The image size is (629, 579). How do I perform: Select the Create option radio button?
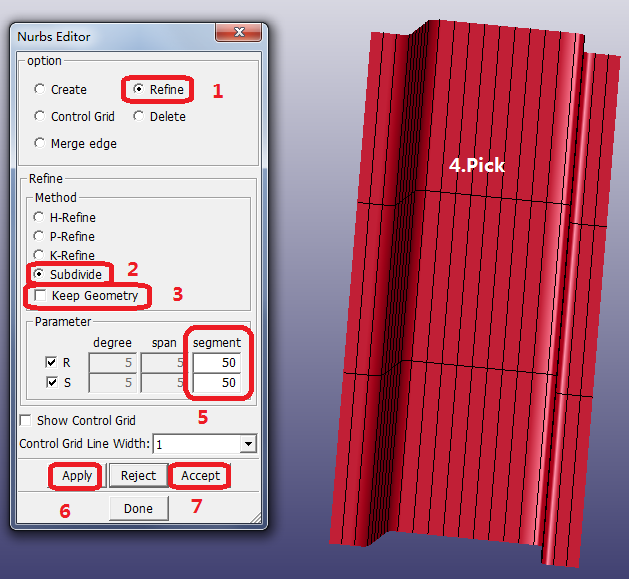click(x=40, y=89)
